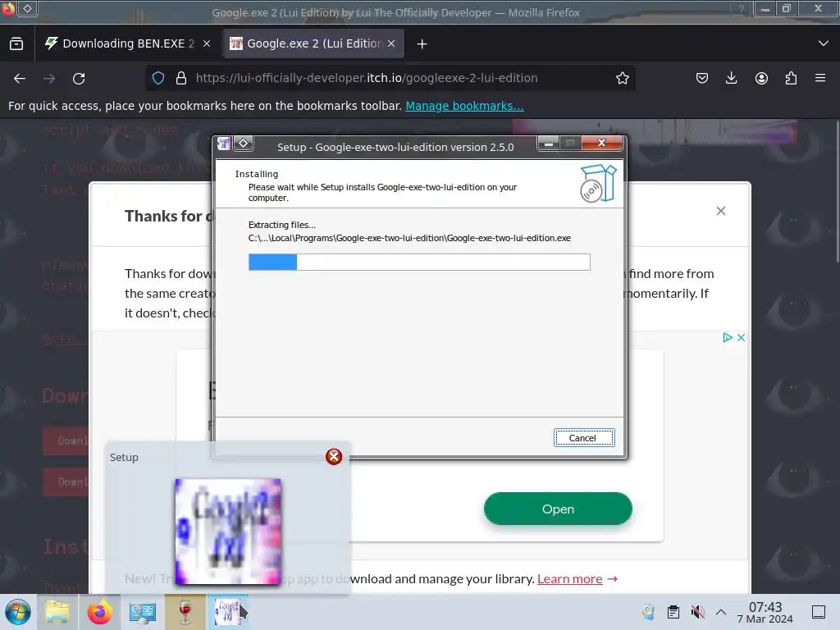The image size is (840, 630).
Task: Open the updater tray icon beside clipboard
Action: (x=648, y=612)
